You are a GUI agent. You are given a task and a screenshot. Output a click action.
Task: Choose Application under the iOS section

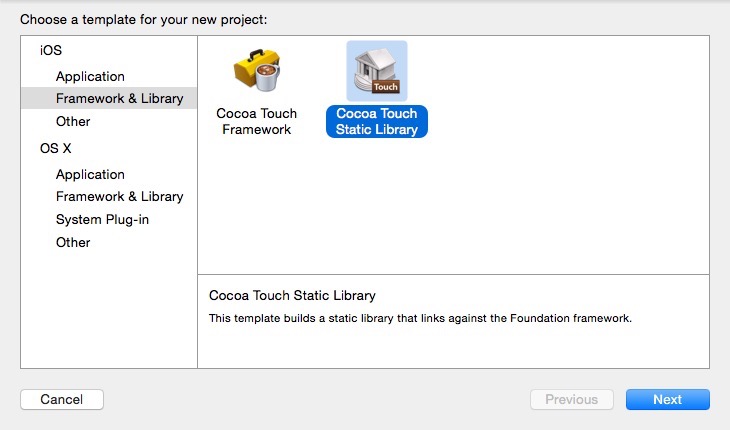coord(90,76)
